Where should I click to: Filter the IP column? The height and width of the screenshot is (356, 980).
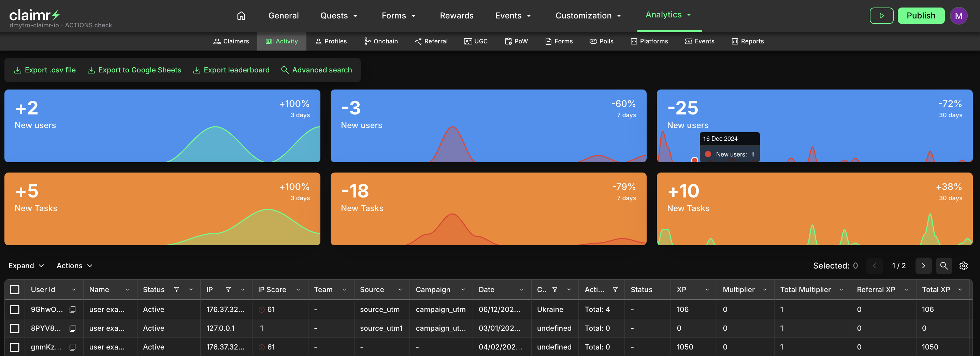pos(228,289)
